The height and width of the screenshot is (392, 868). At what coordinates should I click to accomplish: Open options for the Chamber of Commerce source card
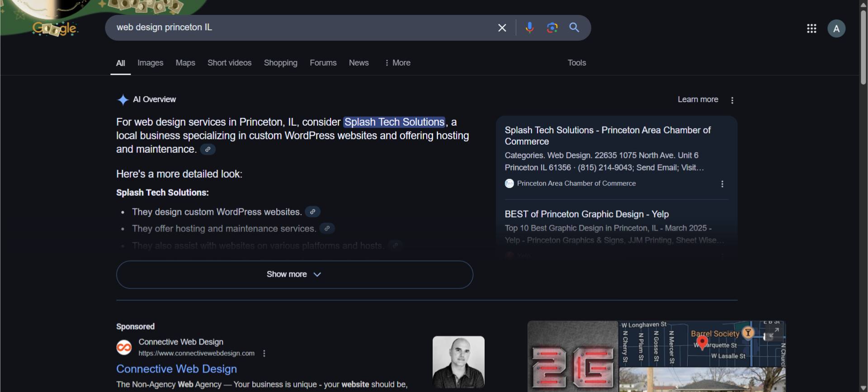[722, 184]
